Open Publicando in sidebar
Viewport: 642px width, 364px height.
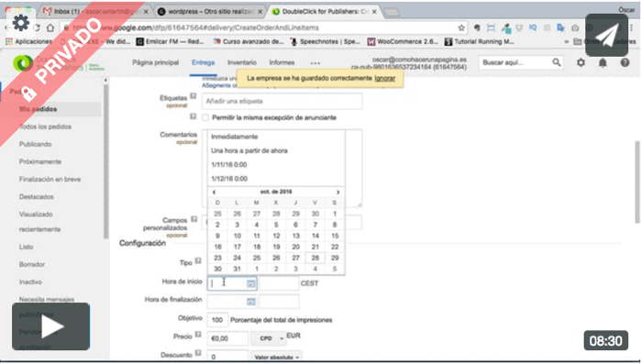[35, 145]
